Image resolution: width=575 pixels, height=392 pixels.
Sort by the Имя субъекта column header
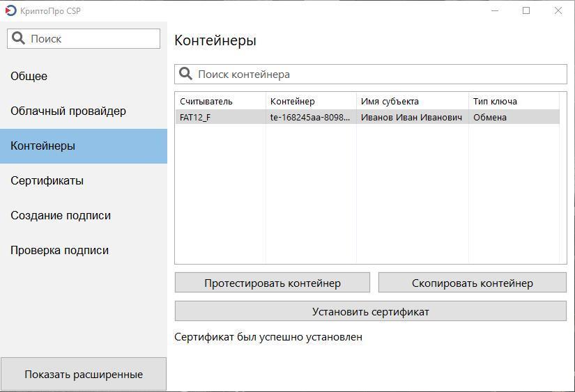(x=413, y=102)
